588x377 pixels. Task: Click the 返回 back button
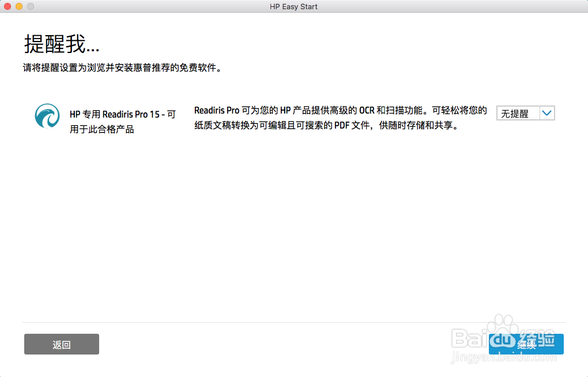[x=62, y=344]
